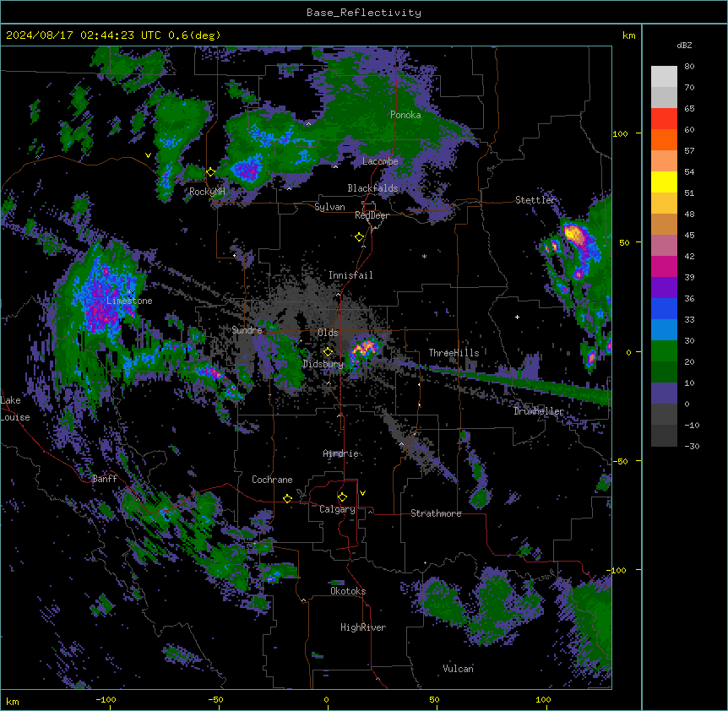Pick the orange swatch between 60 and 57
This screenshot has width=728, height=711.
[x=664, y=139]
